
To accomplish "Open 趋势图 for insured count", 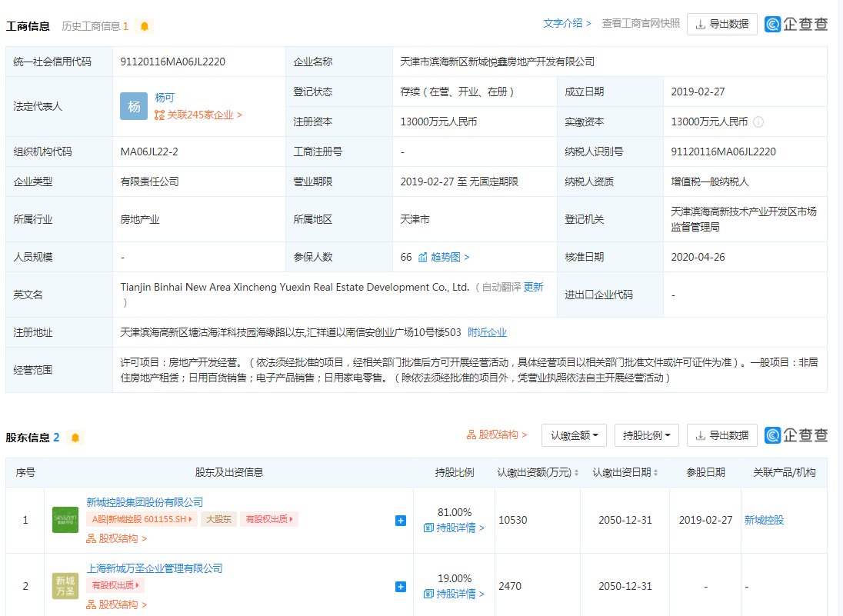I will [x=444, y=257].
